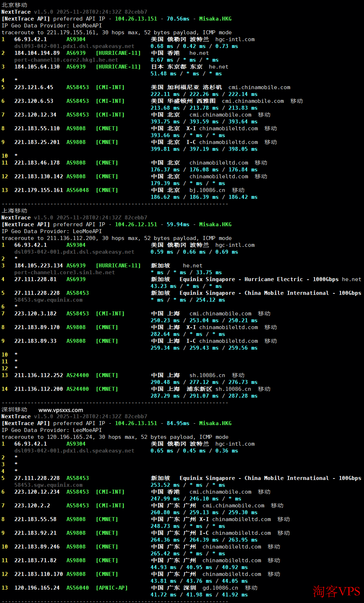Click the 浦东新区 location text

199,389
